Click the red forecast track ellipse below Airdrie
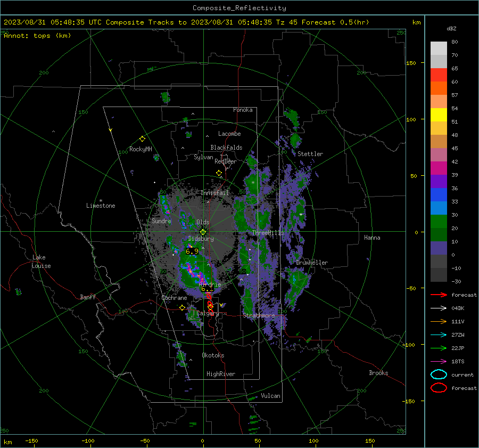The height and width of the screenshot is (448, 479). pyautogui.click(x=209, y=296)
